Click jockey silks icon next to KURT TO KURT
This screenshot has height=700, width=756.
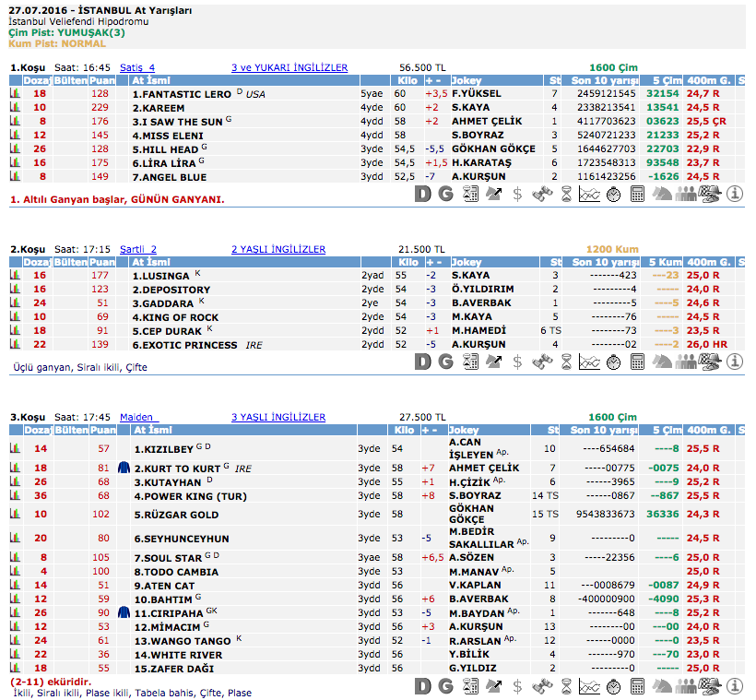pyautogui.click(x=124, y=468)
